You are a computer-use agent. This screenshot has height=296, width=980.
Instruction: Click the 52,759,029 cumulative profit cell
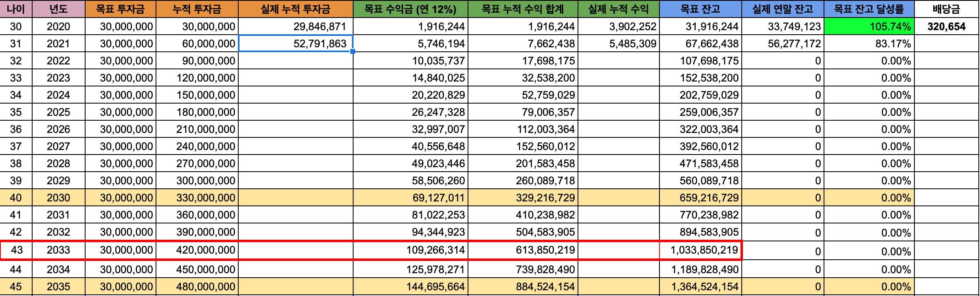click(523, 95)
